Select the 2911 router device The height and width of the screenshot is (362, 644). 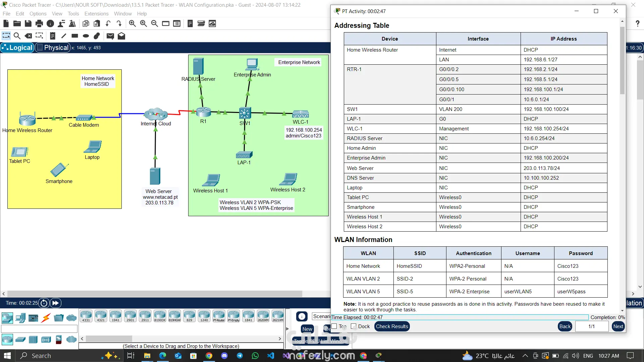[145, 316]
